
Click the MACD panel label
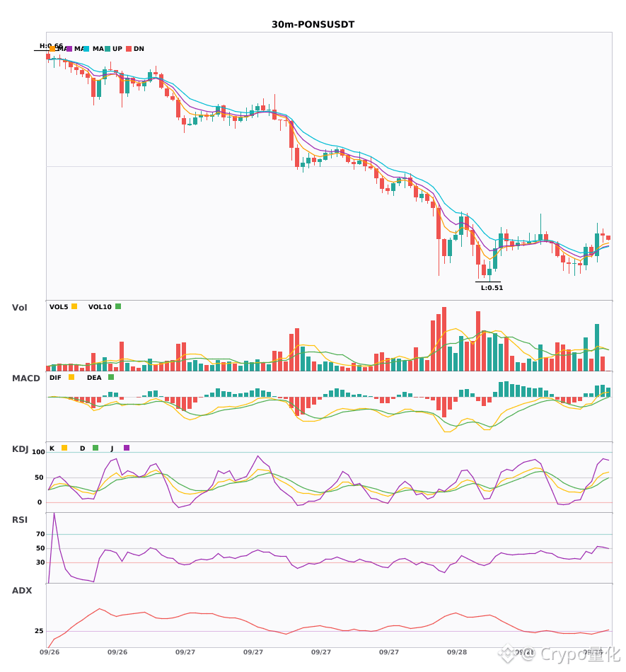coord(25,378)
